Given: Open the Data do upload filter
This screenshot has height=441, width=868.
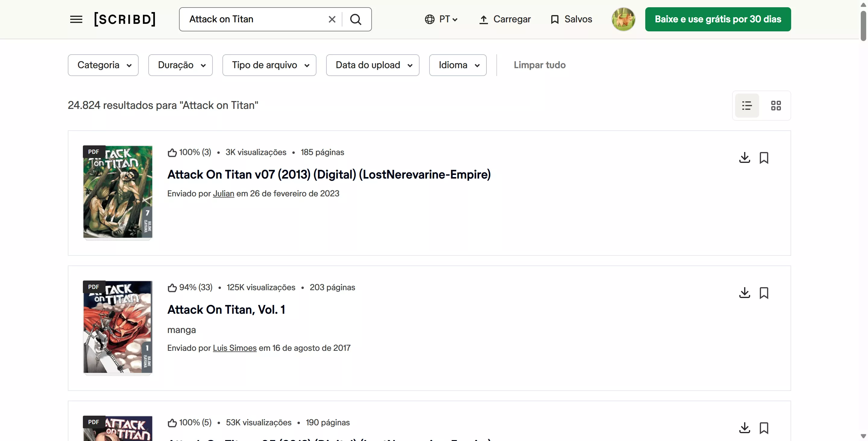Looking at the screenshot, I should pos(373,65).
